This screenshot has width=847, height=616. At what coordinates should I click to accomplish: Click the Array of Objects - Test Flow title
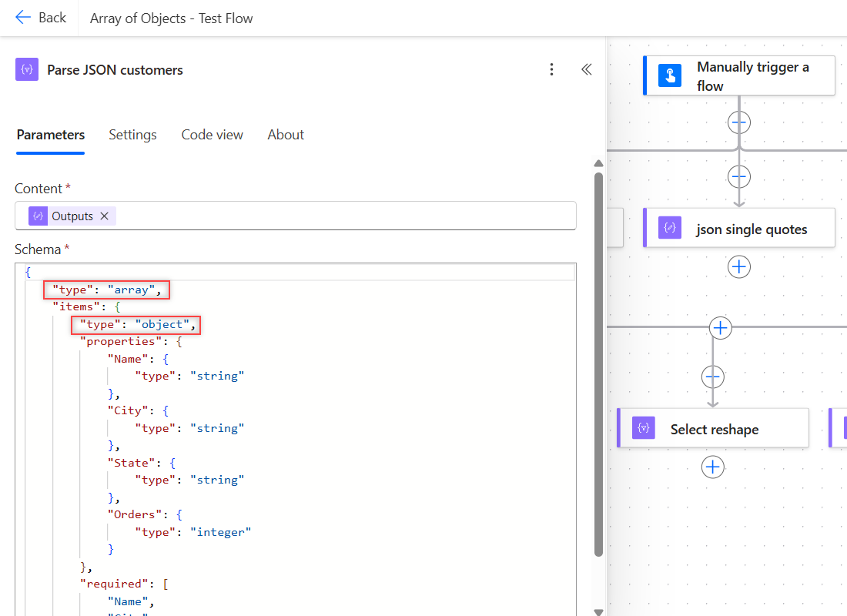tap(171, 18)
